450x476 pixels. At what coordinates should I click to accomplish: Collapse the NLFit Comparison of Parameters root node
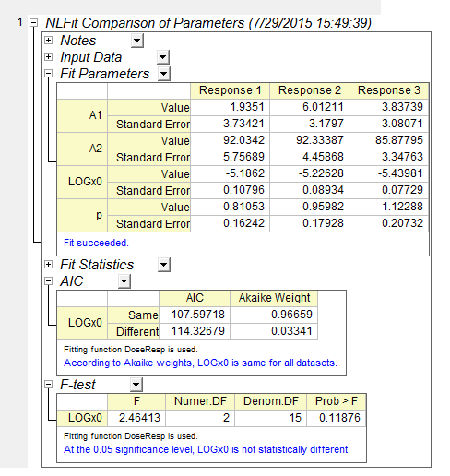(33, 22)
